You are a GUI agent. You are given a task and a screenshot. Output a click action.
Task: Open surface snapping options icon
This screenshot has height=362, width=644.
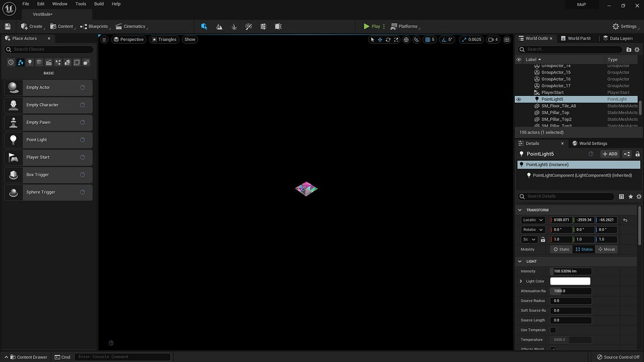(417, 40)
